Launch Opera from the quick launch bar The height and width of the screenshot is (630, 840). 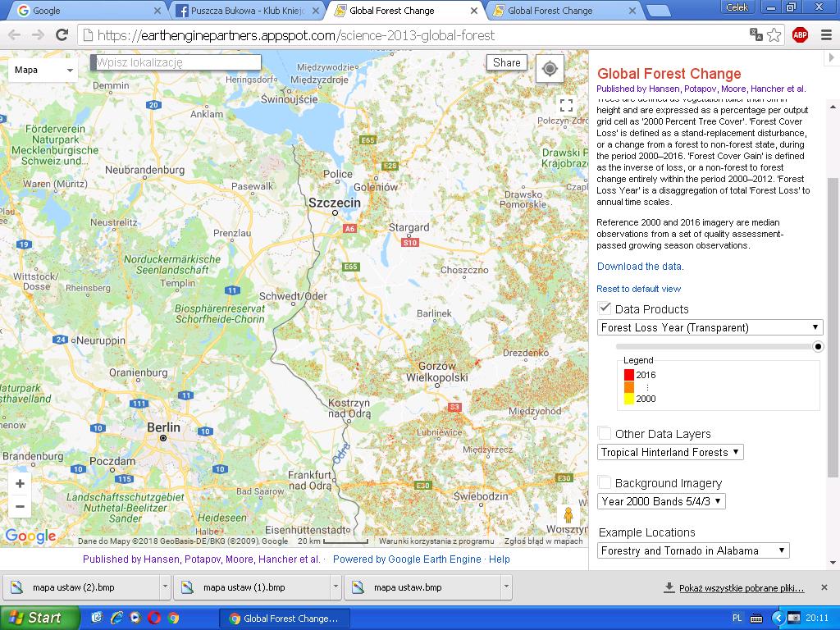pos(154,618)
